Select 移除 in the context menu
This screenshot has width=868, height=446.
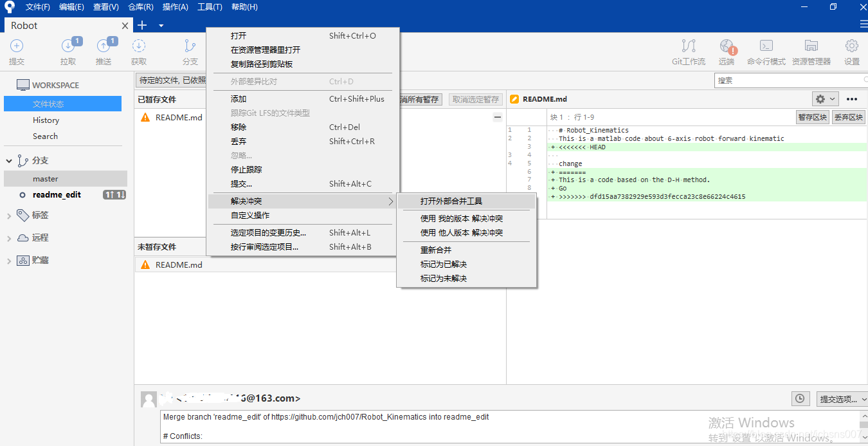tap(303, 127)
